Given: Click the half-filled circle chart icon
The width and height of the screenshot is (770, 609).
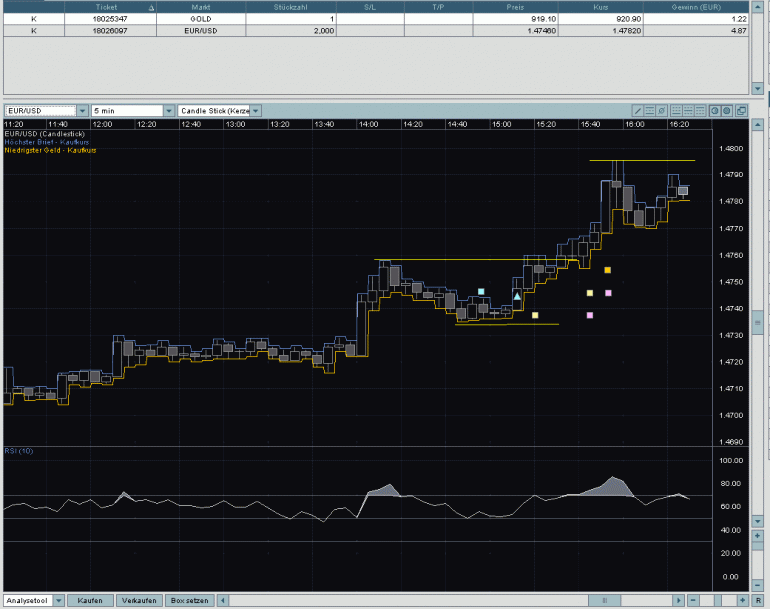Looking at the screenshot, I should pyautogui.click(x=714, y=110).
